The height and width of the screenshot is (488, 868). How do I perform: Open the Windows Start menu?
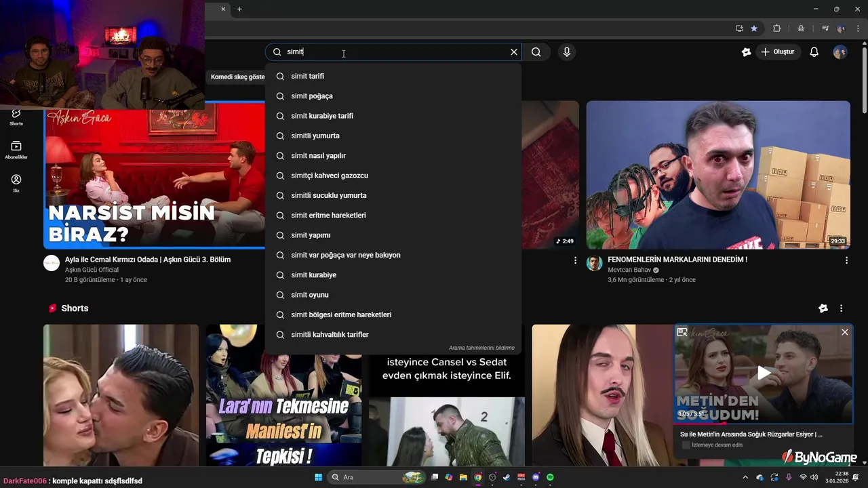[x=318, y=477]
